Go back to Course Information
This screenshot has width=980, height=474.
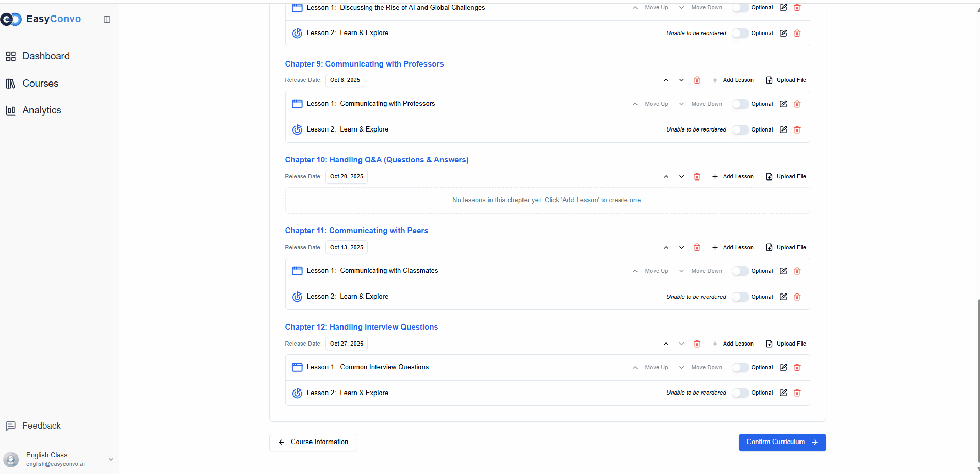pos(313,443)
